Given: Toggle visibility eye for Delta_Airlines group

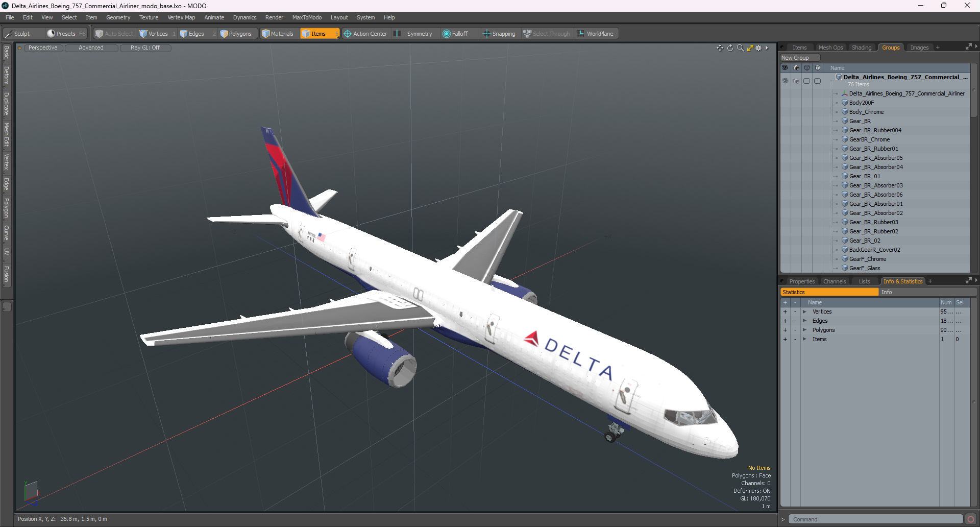Looking at the screenshot, I should (x=785, y=81).
